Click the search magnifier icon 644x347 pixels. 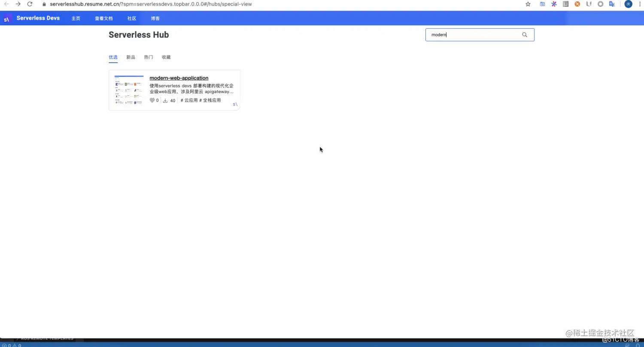[525, 35]
